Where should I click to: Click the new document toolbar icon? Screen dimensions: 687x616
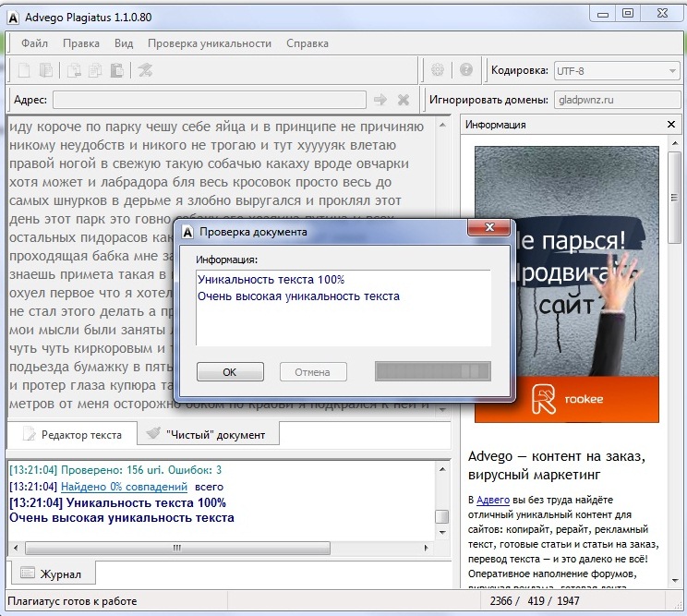pos(25,70)
